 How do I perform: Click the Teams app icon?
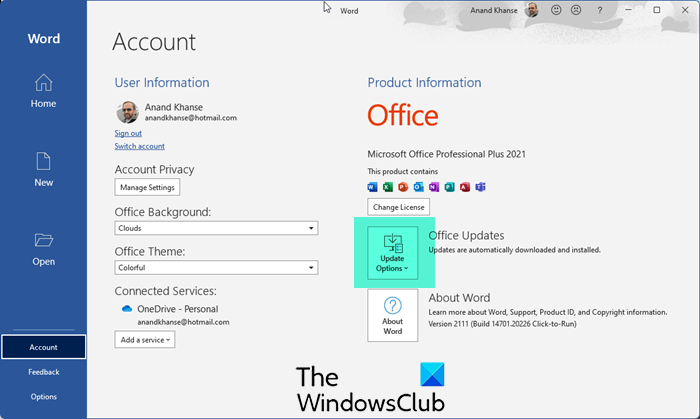[x=480, y=187]
